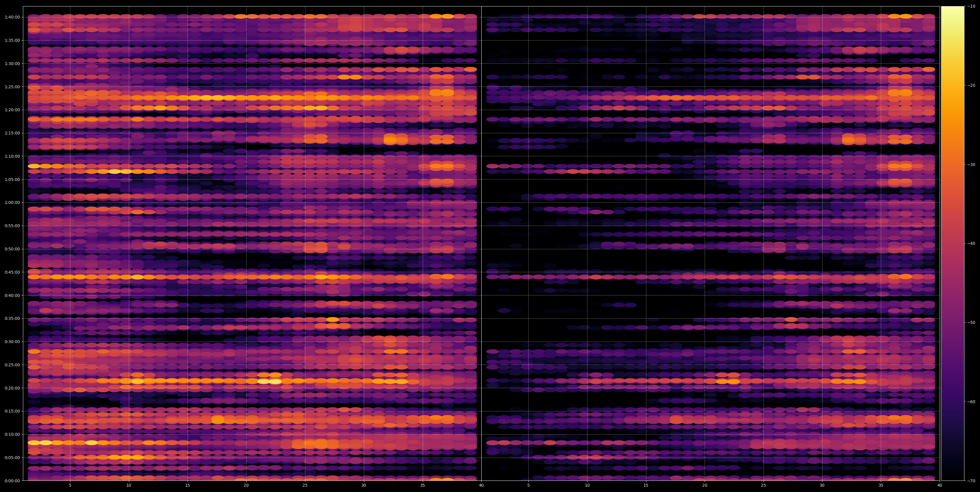Click the 0:05:00 y-axis tick label
980x492 pixels.
click(x=12, y=458)
